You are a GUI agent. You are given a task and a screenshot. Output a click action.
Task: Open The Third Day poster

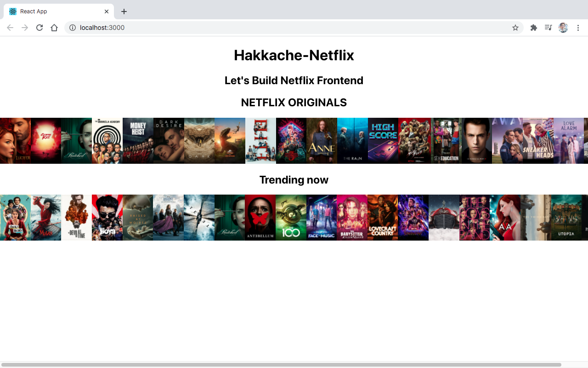tap(536, 218)
